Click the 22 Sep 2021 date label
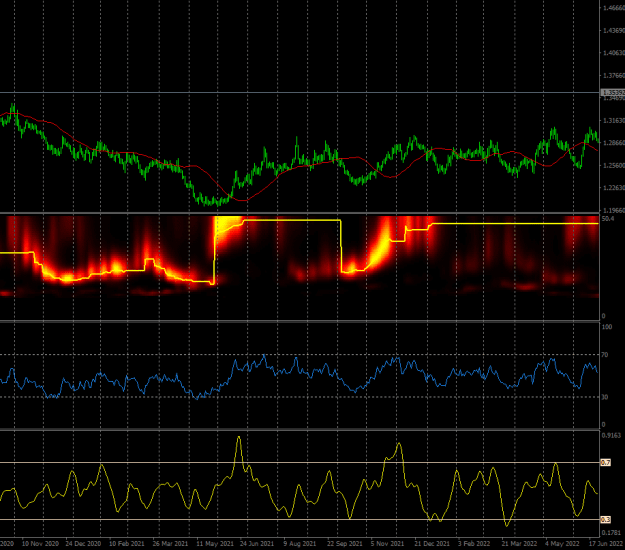 click(x=345, y=543)
